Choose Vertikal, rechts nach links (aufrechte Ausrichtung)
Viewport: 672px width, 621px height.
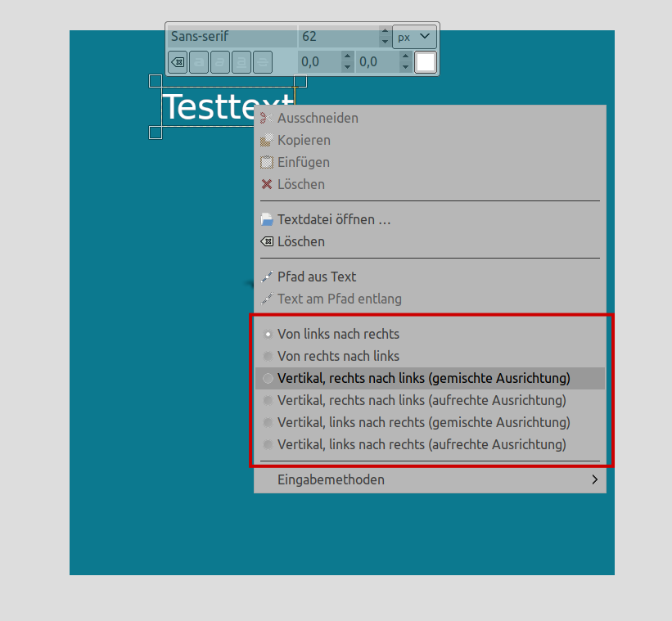[x=430, y=400]
